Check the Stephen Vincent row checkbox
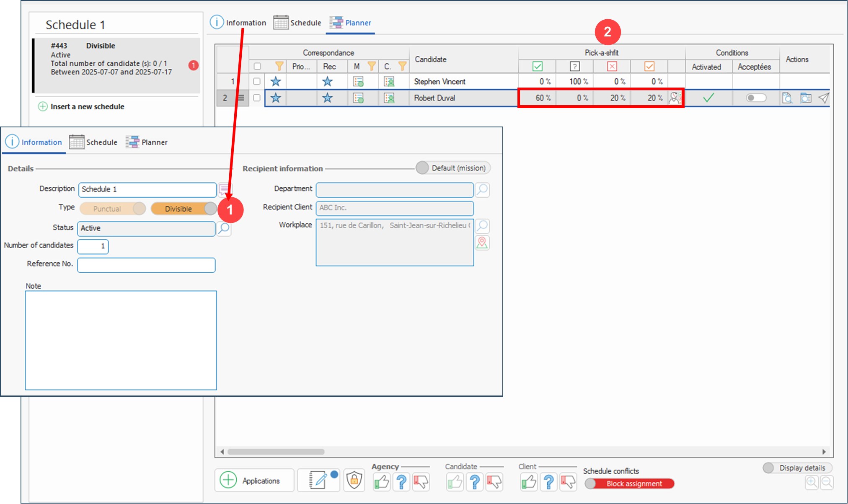Viewport: 848px width, 504px height. click(257, 81)
